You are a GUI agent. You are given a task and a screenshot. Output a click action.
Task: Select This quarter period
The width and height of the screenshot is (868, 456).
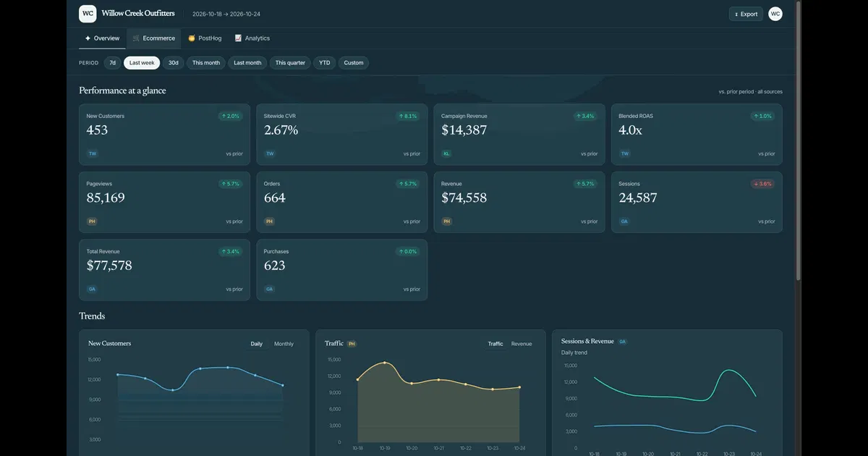(x=290, y=63)
